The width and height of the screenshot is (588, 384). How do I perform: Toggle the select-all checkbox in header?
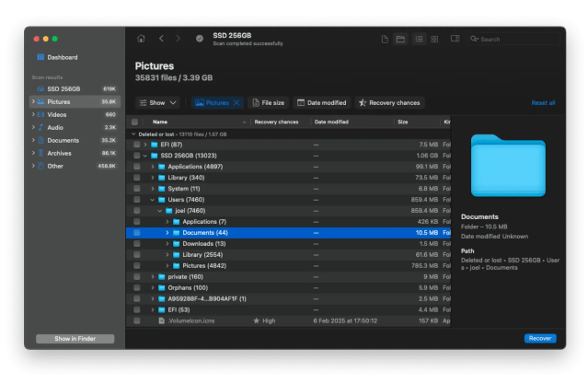[134, 122]
